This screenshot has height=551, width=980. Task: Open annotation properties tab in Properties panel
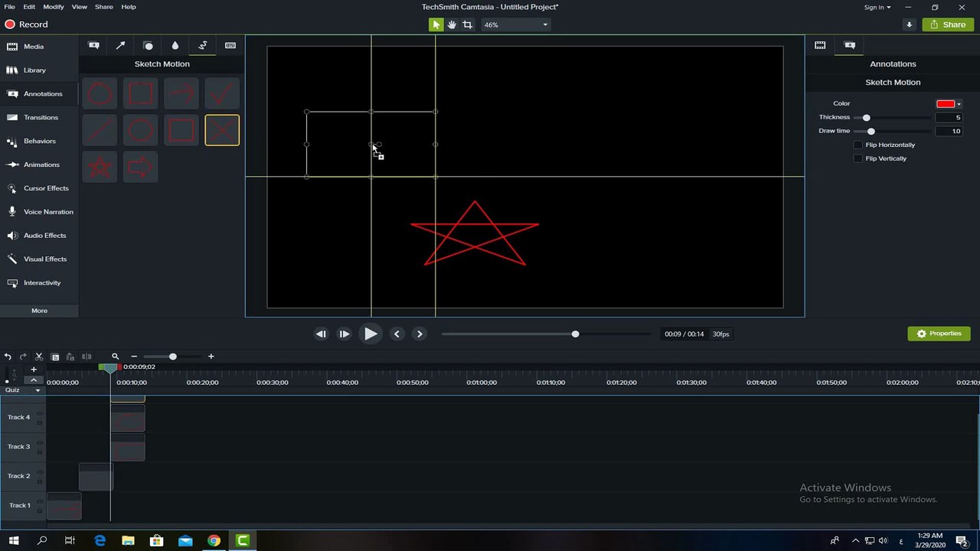[850, 45]
